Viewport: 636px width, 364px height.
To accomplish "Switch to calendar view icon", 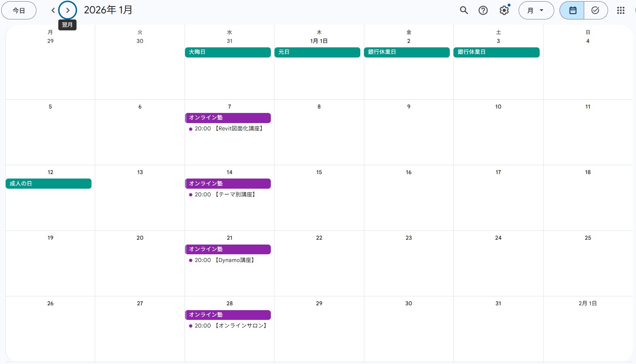I will tap(572, 11).
